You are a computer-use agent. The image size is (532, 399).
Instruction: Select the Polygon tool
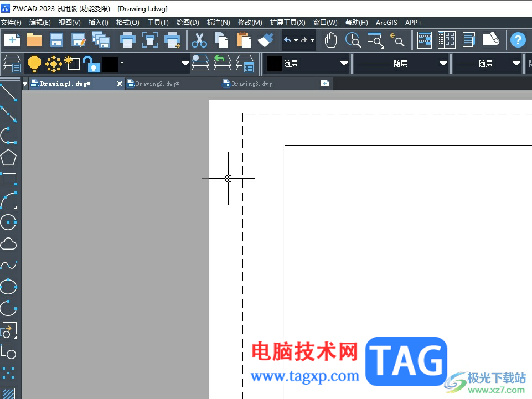[x=9, y=157]
